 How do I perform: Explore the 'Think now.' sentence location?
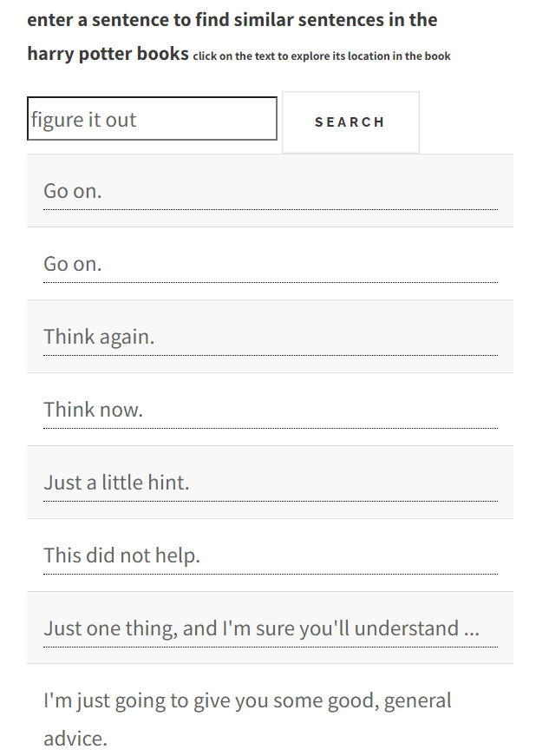tap(270, 410)
